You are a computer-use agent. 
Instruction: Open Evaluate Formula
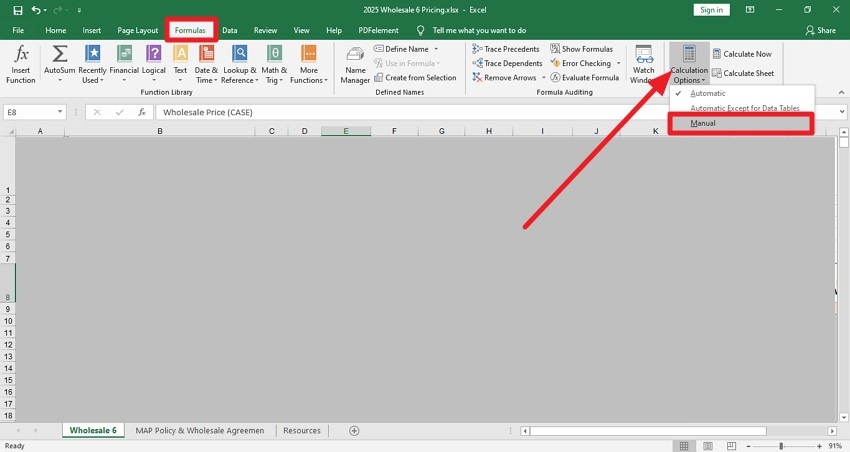[x=584, y=78]
